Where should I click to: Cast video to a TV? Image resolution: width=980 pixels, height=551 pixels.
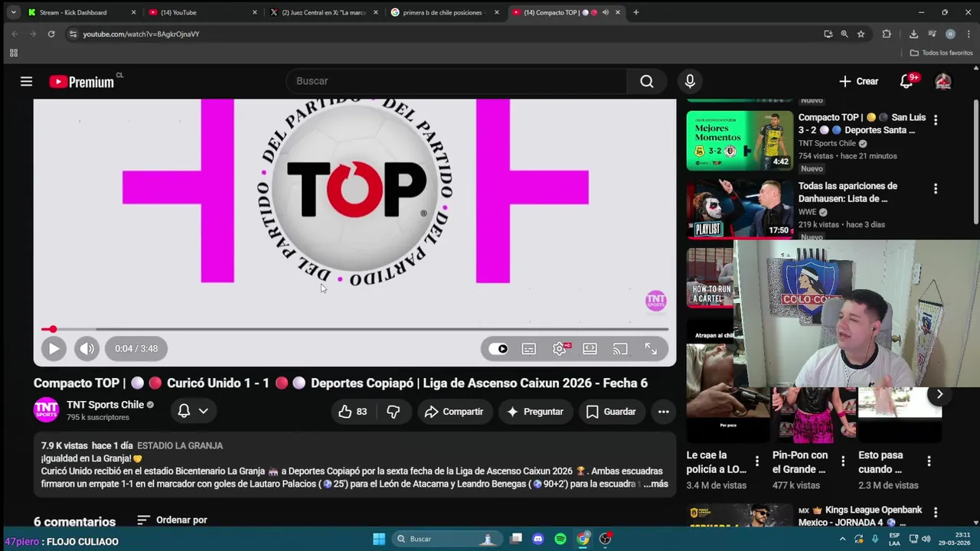[620, 349]
